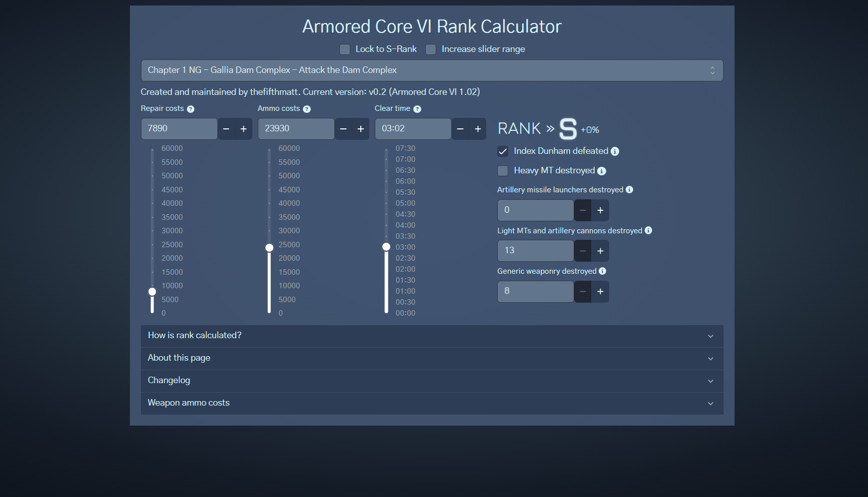Click the Armored Core VI Rank Calculator title
Image resolution: width=868 pixels, height=497 pixels.
tap(432, 26)
